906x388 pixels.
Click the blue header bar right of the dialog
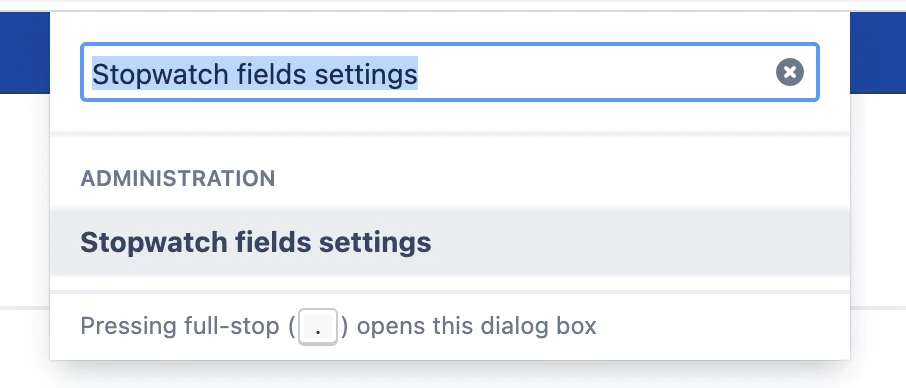tap(878, 53)
